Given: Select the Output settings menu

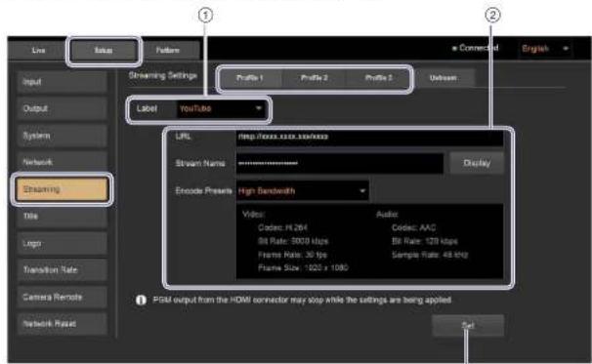Looking at the screenshot, I should coord(62,108).
